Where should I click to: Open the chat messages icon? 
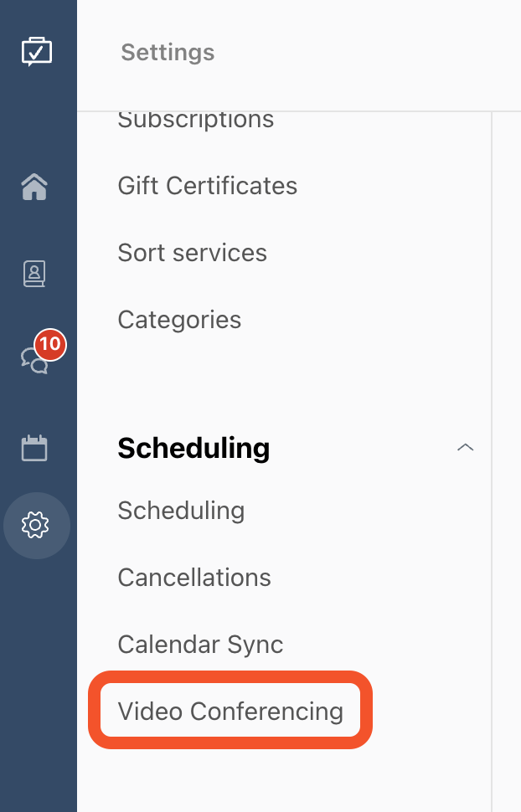point(34,360)
